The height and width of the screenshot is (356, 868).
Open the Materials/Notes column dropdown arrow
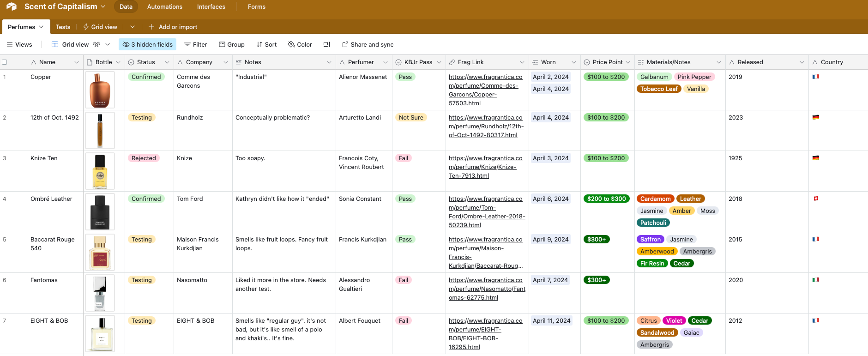(x=719, y=62)
